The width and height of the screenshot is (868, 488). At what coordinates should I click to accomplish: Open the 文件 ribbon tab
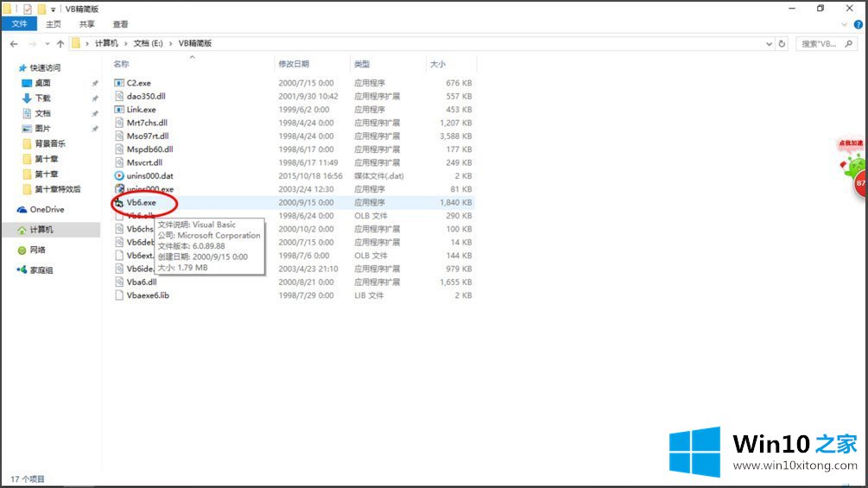point(19,24)
